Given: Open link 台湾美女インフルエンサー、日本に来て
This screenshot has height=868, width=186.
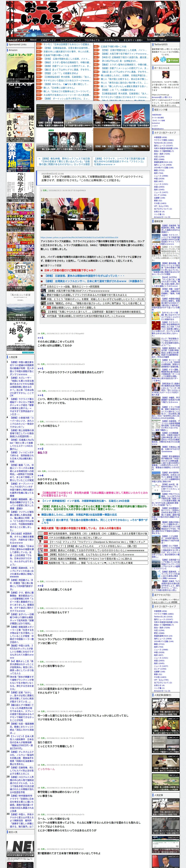Looking at the screenshot, I should click(x=94, y=281).
